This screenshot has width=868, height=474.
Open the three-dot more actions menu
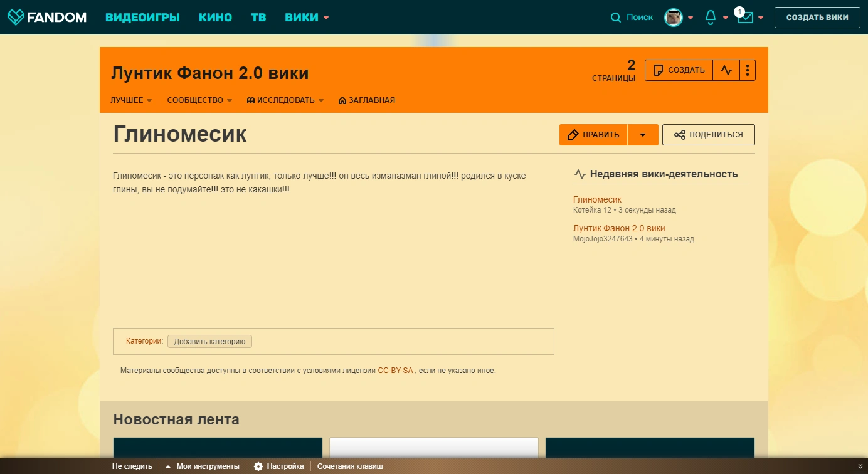748,70
